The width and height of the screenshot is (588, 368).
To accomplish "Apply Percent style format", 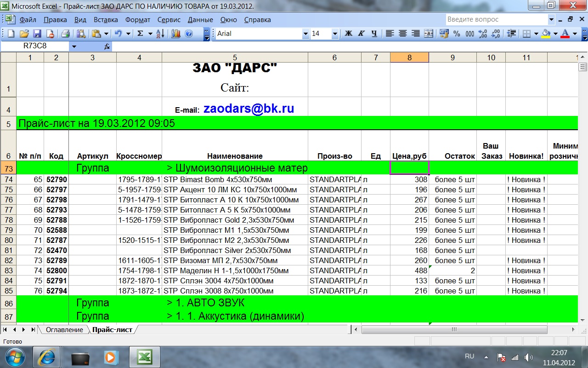I will point(457,34).
